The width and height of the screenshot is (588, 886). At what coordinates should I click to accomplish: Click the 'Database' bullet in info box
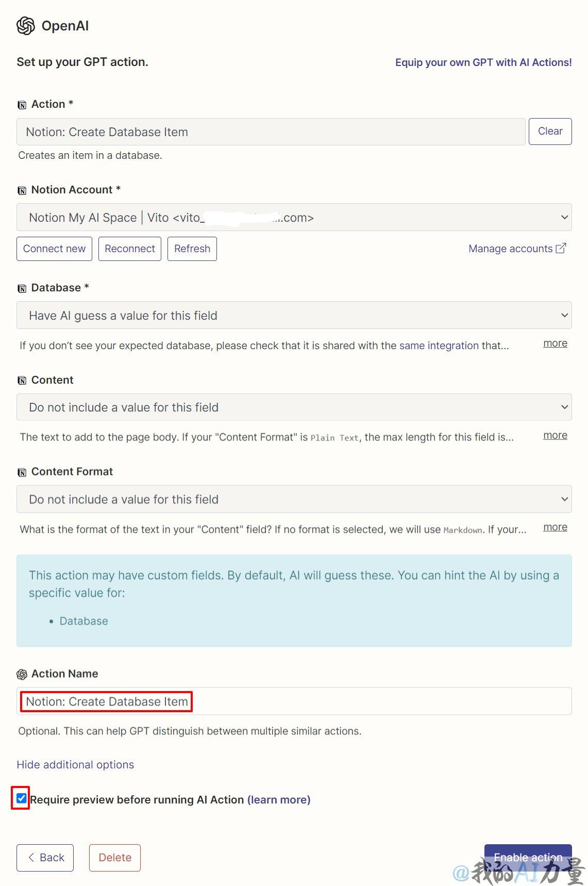[x=84, y=621]
